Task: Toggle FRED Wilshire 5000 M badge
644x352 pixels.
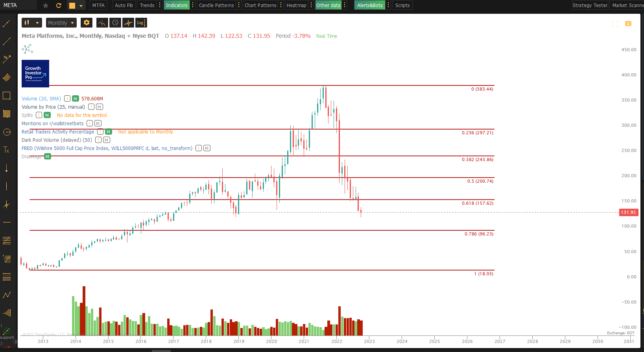Action: pos(207,148)
